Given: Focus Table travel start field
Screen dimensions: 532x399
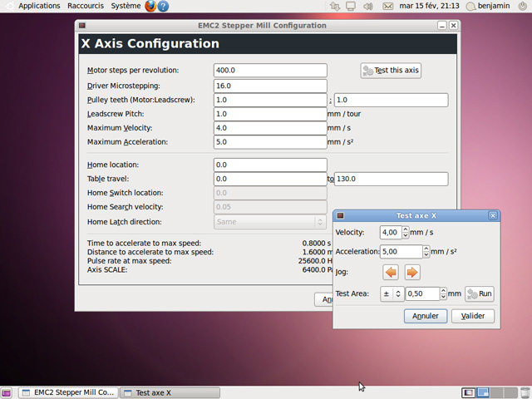Looking at the screenshot, I should [x=270, y=179].
